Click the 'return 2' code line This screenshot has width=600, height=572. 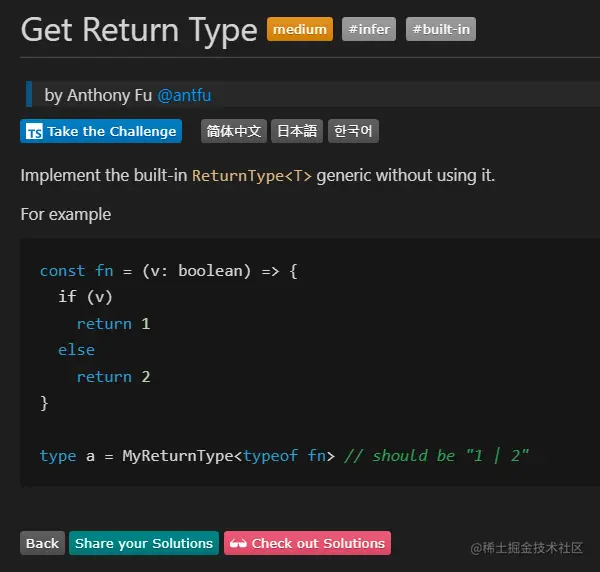coord(113,376)
